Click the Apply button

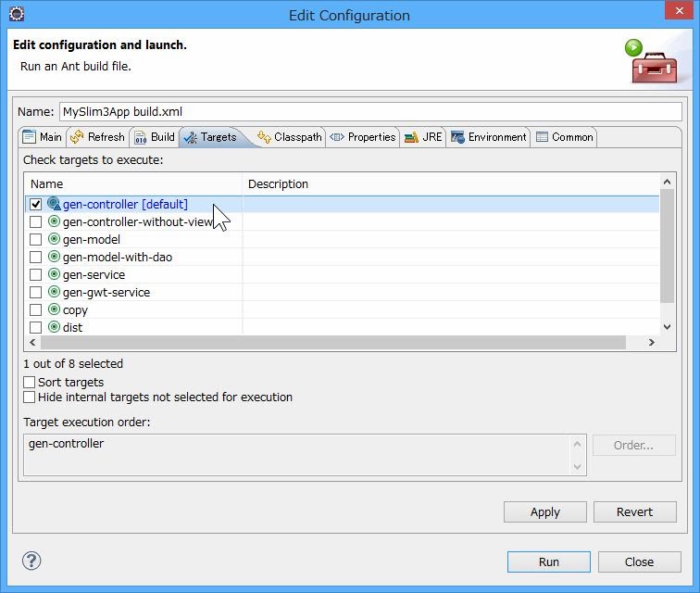[544, 512]
